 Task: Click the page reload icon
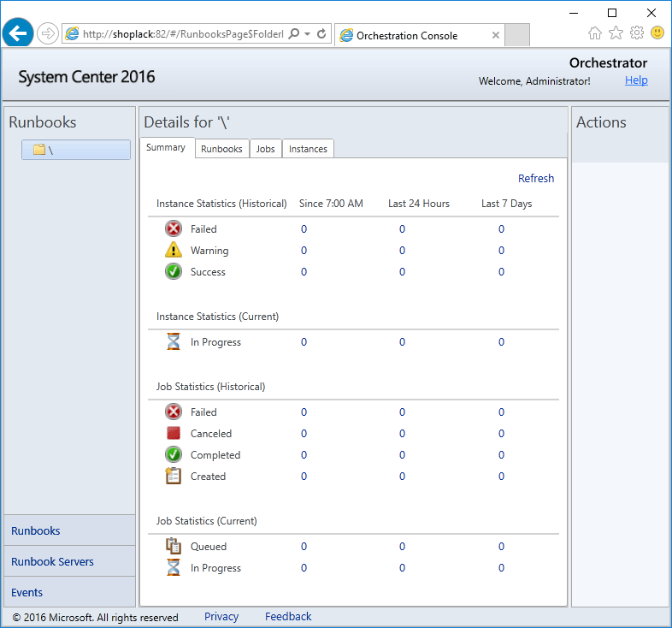[321, 33]
